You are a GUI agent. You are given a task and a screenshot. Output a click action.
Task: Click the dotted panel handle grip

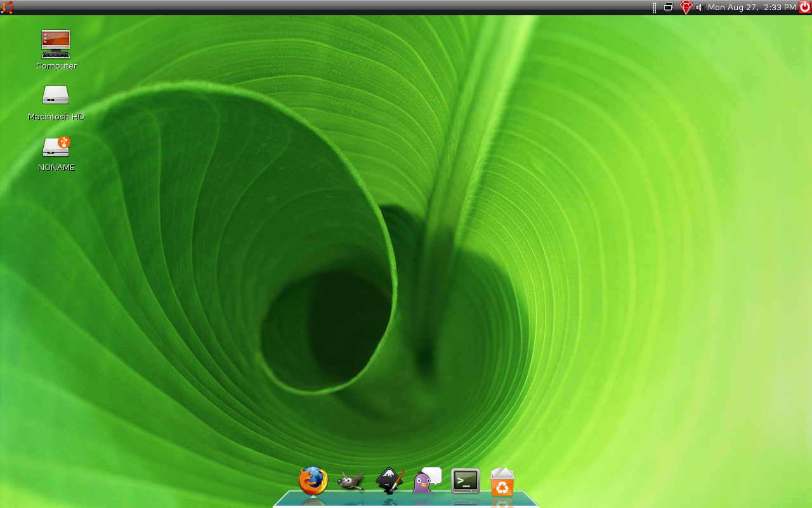pos(655,7)
